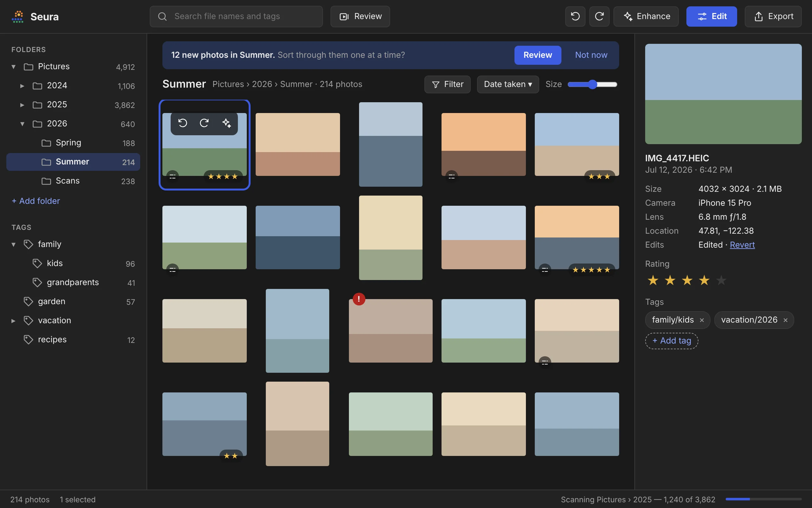Remove the vacation/2026 tag
Image resolution: width=812 pixels, height=508 pixels.
(785, 320)
